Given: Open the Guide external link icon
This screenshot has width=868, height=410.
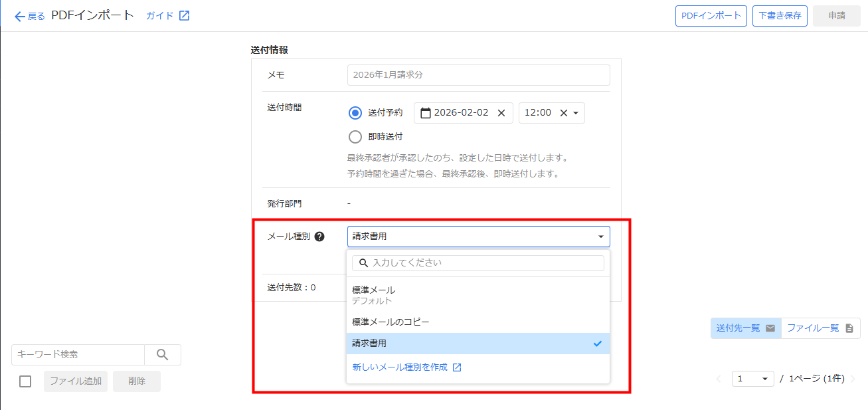Looking at the screenshot, I should 184,15.
